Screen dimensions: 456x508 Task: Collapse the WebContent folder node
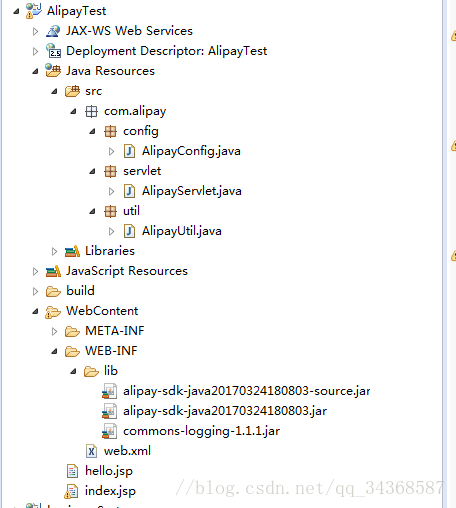35,312
